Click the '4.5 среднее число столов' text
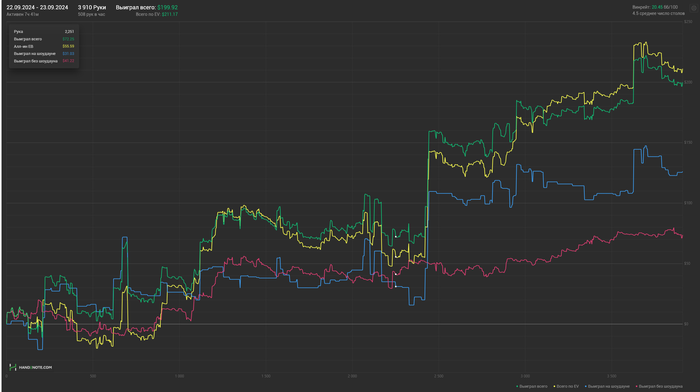This screenshot has width=700, height=392. 658,13
